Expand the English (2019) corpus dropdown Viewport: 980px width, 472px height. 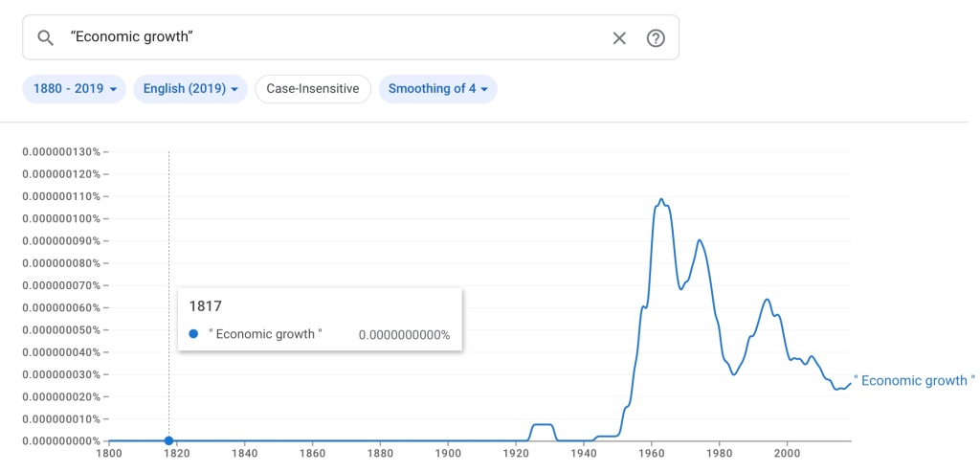pyautogui.click(x=190, y=89)
